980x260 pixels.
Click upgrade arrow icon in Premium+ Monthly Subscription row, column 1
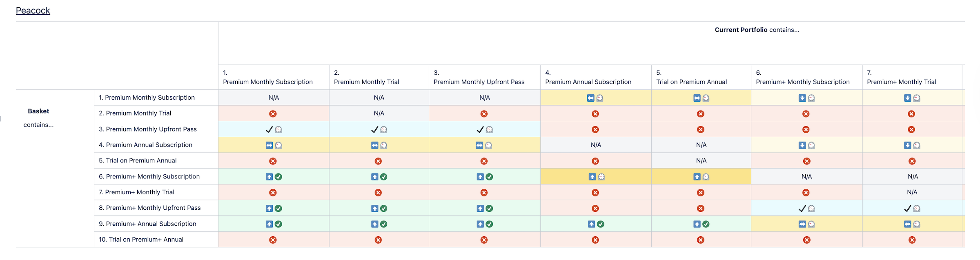pos(269,177)
